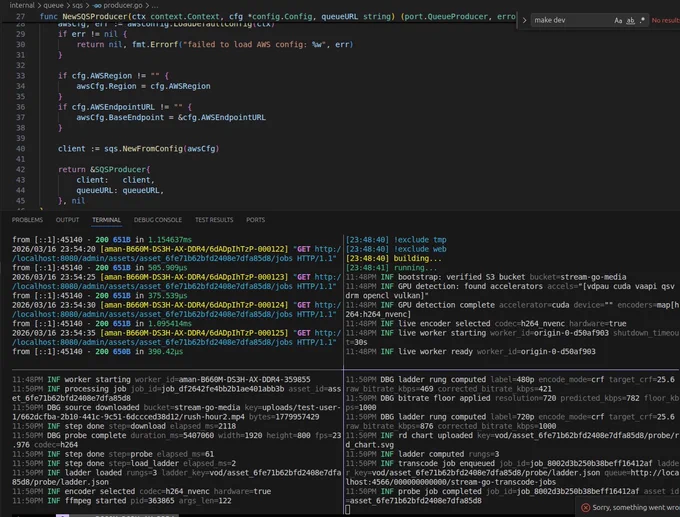The width and height of the screenshot is (680, 517).
Task: Toggle Match Whole Word in find widget
Action: (x=631, y=20)
